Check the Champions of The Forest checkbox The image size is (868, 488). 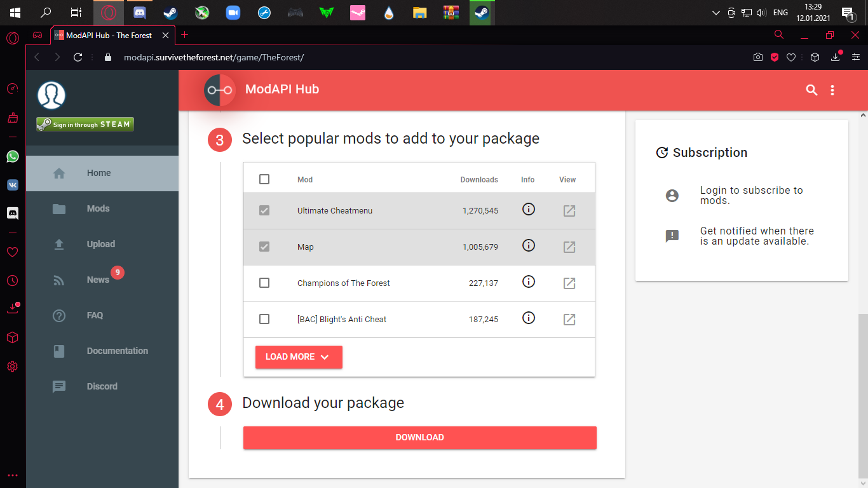tap(264, 283)
